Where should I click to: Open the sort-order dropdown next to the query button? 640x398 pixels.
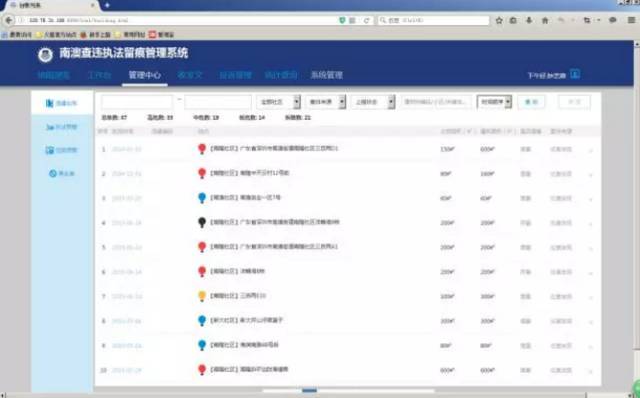(494, 102)
